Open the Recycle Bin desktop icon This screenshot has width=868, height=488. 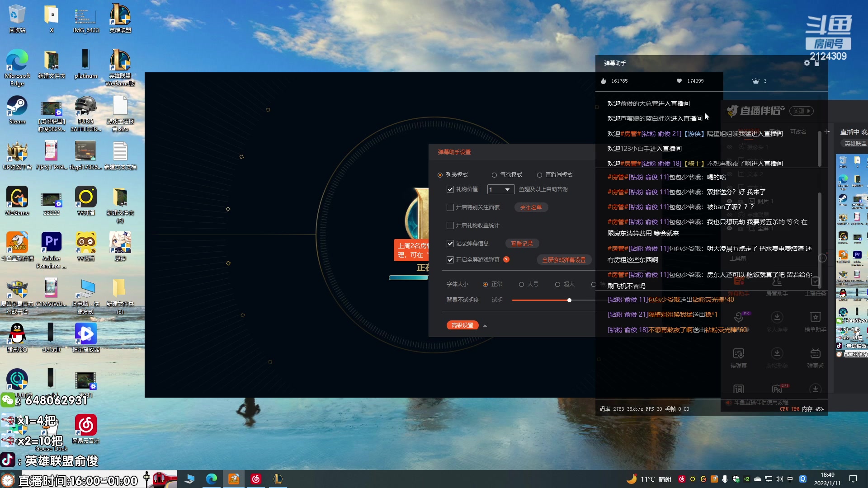click(x=17, y=19)
